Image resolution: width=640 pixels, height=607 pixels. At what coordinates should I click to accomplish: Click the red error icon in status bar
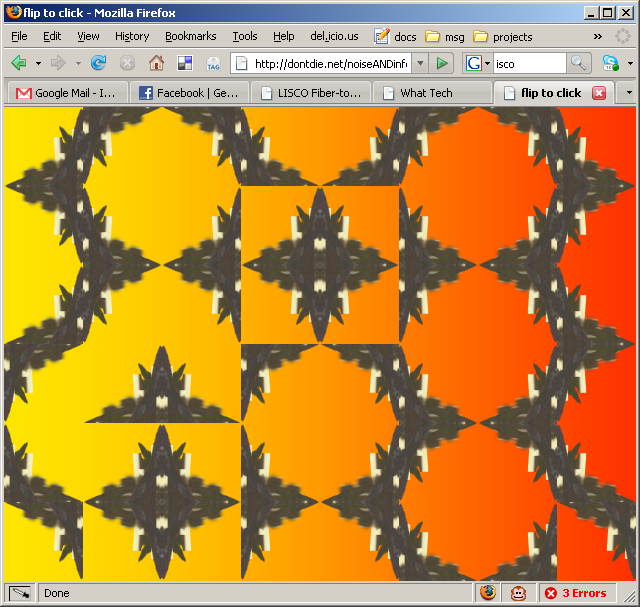coord(551,593)
